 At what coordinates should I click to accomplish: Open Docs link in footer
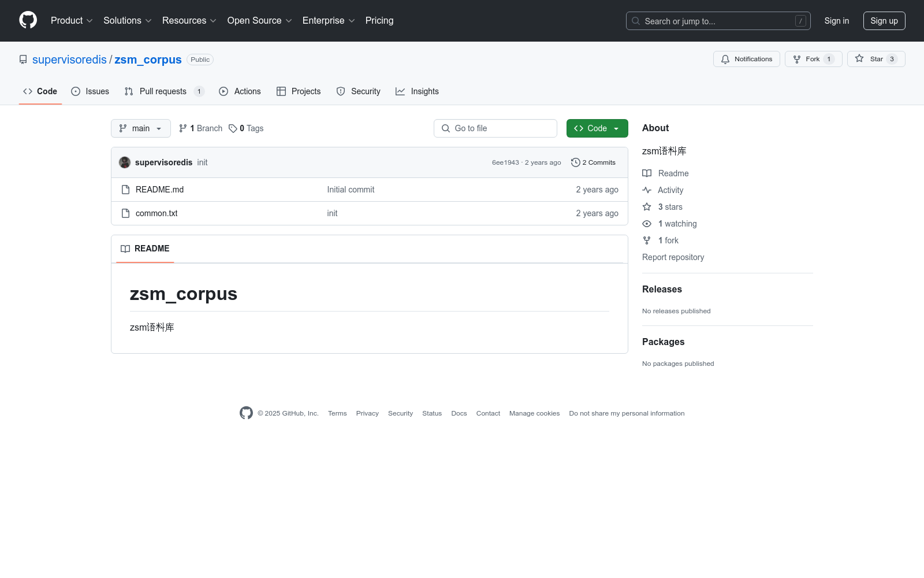[x=459, y=413]
